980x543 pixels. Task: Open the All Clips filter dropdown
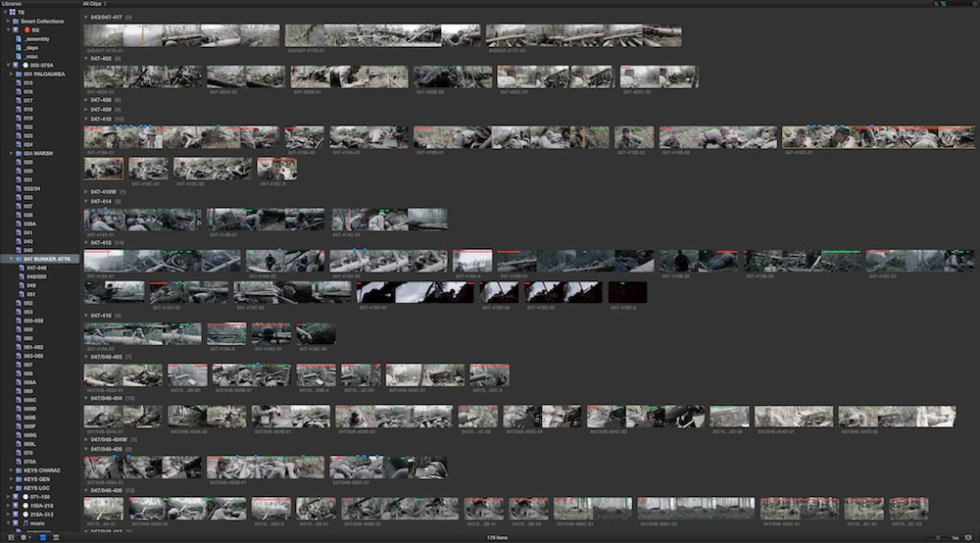click(95, 4)
